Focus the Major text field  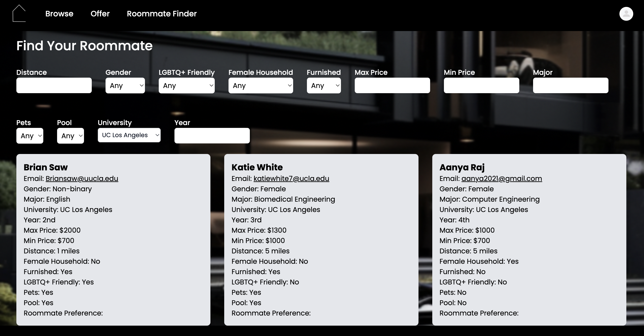click(x=571, y=85)
